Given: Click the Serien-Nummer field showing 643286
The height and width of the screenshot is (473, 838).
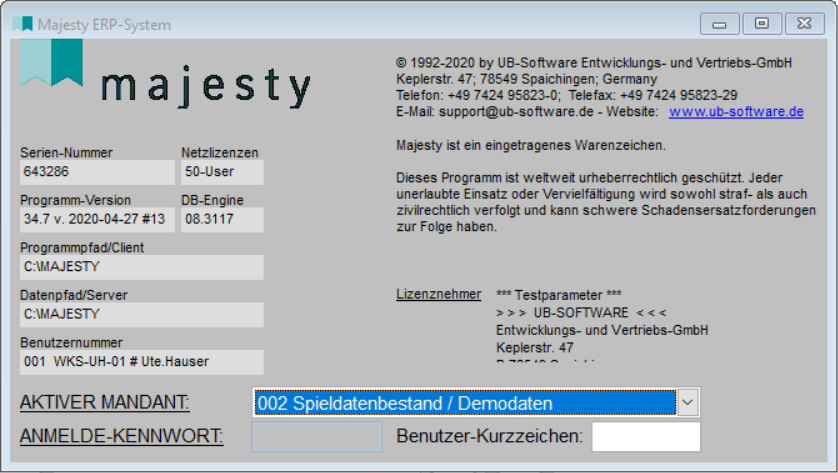Looking at the screenshot, I should coord(97,172).
